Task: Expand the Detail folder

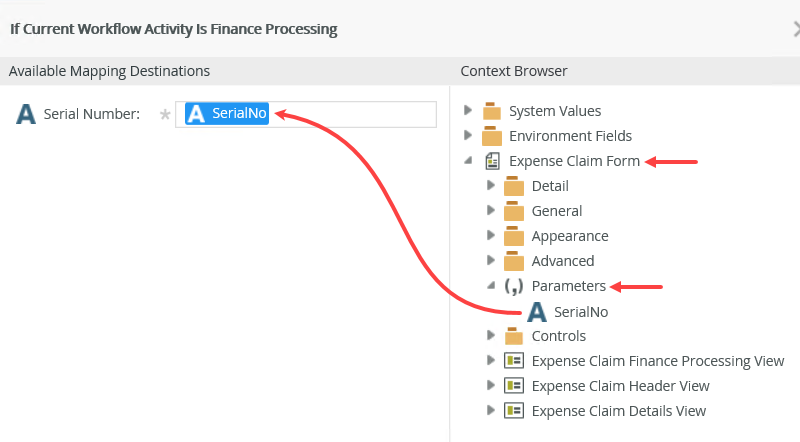Action: [490, 186]
